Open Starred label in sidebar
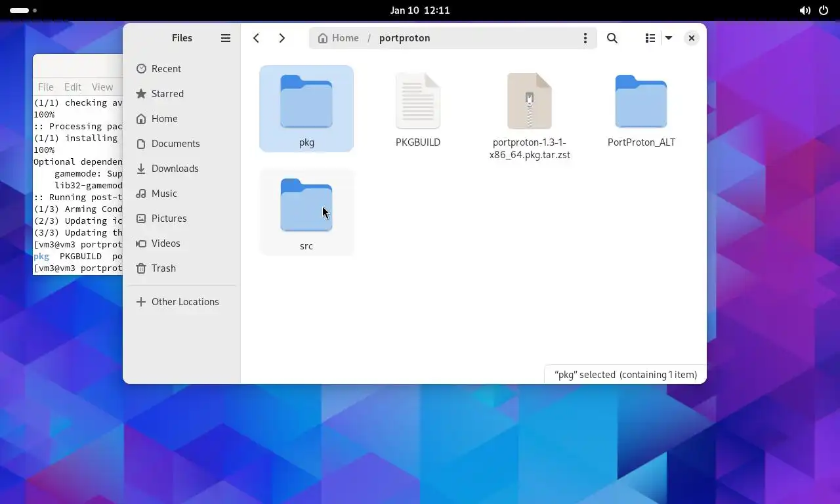This screenshot has width=840, height=504. click(167, 94)
